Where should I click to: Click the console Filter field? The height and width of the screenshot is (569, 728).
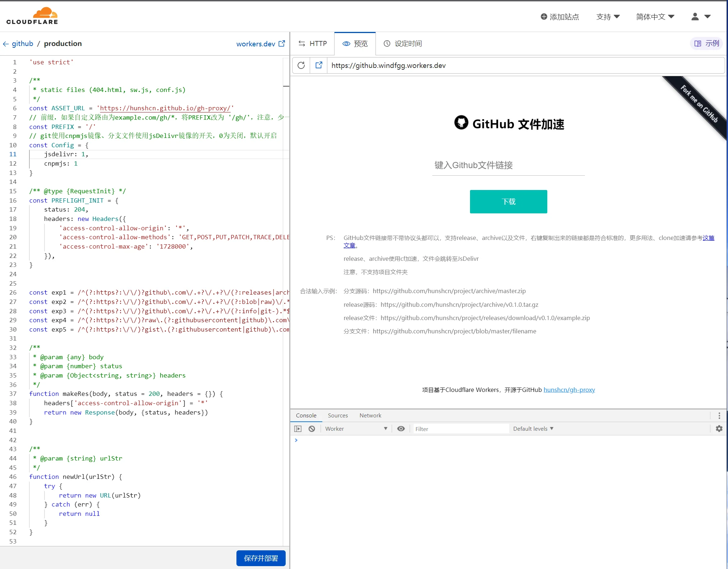pos(460,429)
